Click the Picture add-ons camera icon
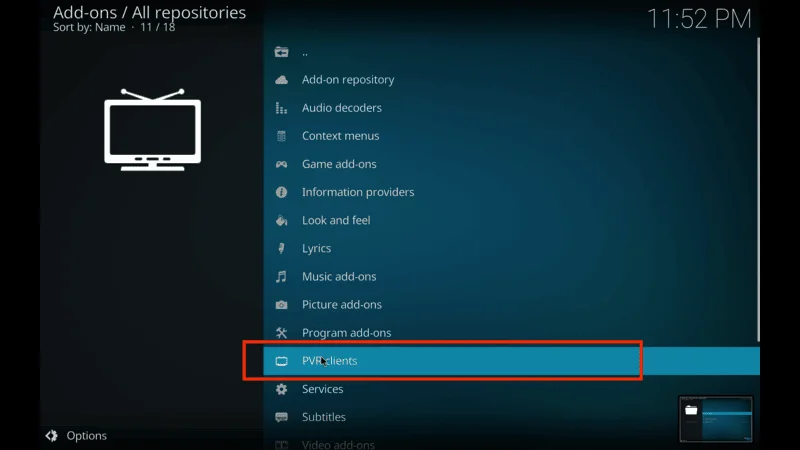 tap(281, 305)
